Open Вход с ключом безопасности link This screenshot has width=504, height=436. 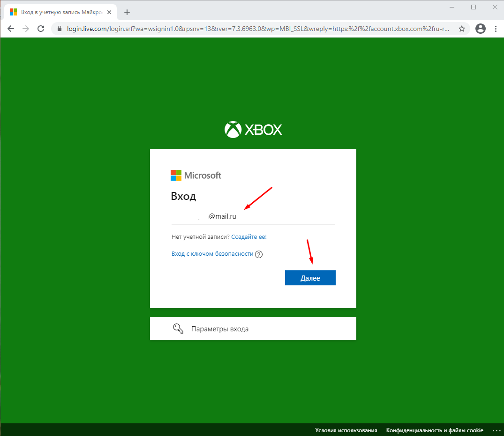[x=212, y=254]
